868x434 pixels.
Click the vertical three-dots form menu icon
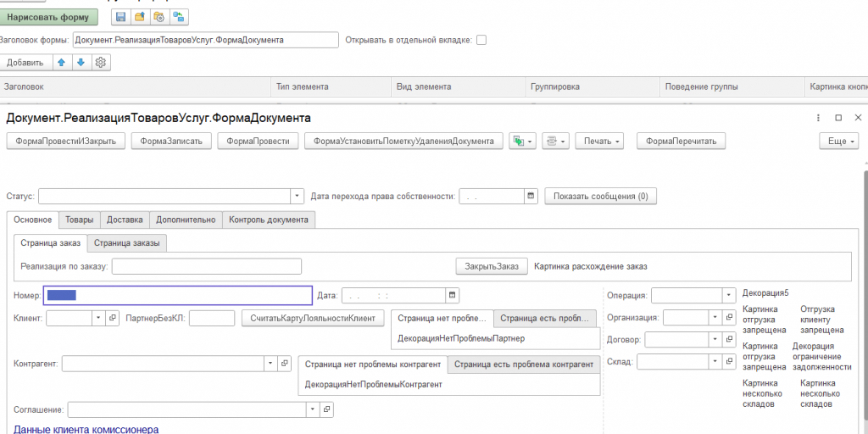(818, 118)
